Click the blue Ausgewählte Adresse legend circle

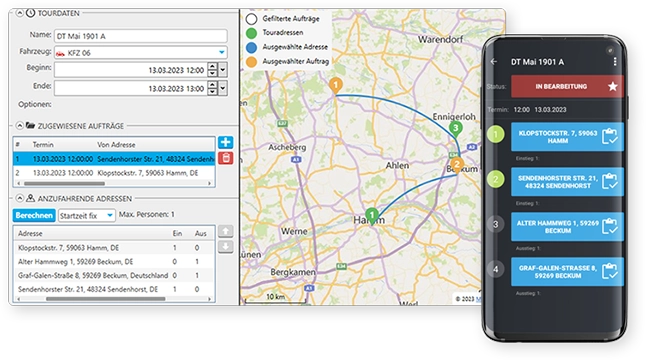(x=251, y=47)
